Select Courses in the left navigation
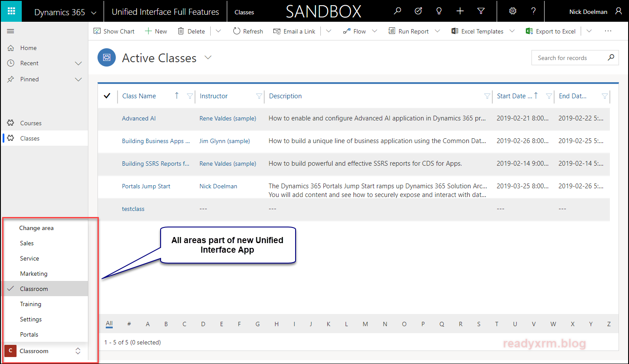The image size is (629, 364). (x=31, y=123)
